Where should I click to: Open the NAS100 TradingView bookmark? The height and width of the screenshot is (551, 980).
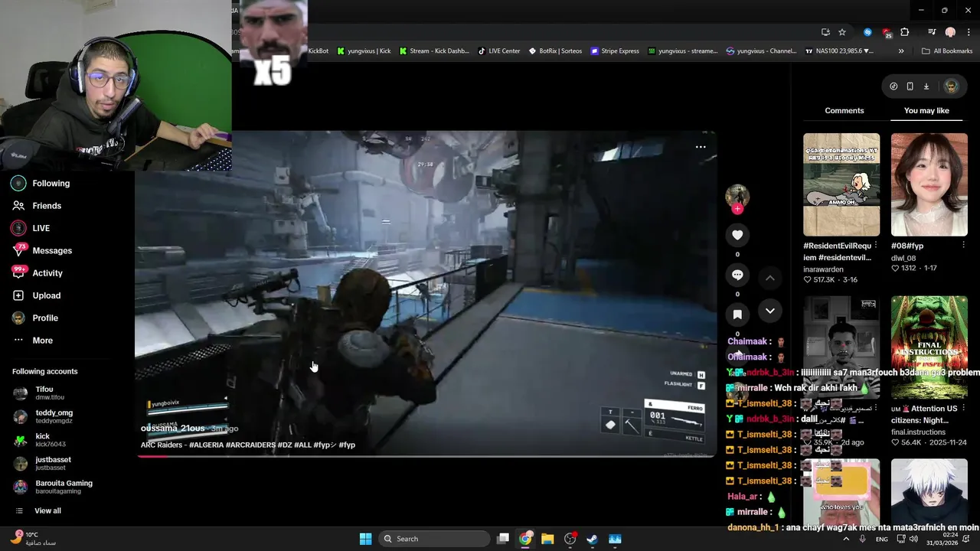pos(839,51)
